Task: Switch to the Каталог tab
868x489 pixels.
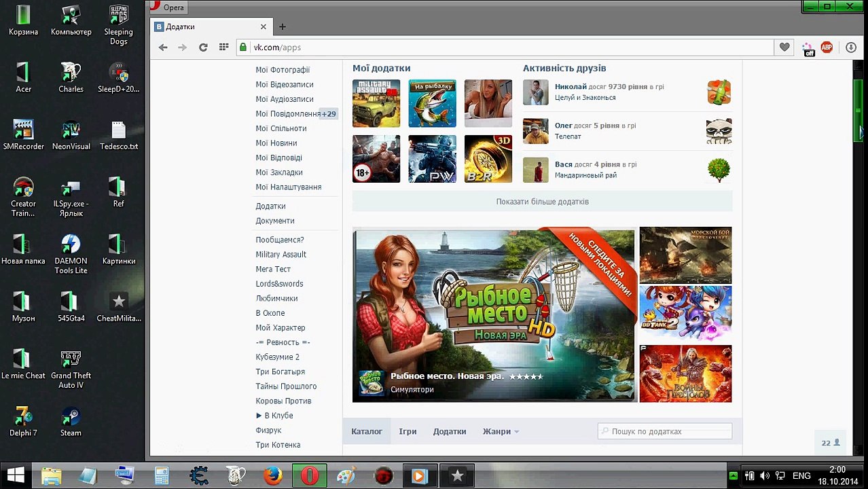Action: click(367, 431)
